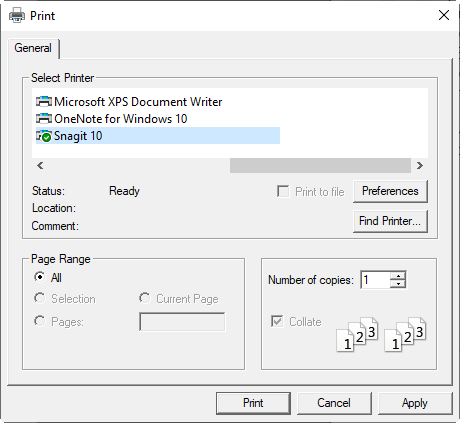Image resolution: width=460 pixels, height=423 pixels.
Task: Switch to the General tab
Action: pyautogui.click(x=33, y=48)
